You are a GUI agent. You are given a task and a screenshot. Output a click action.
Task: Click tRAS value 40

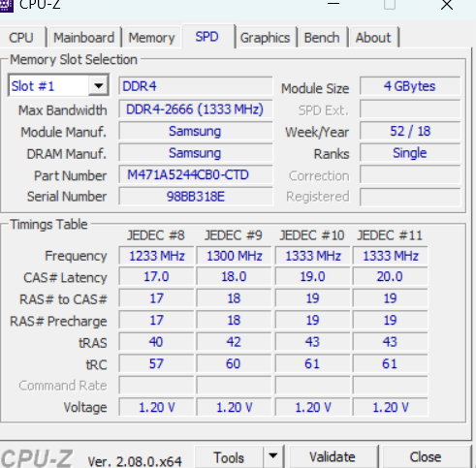156,342
